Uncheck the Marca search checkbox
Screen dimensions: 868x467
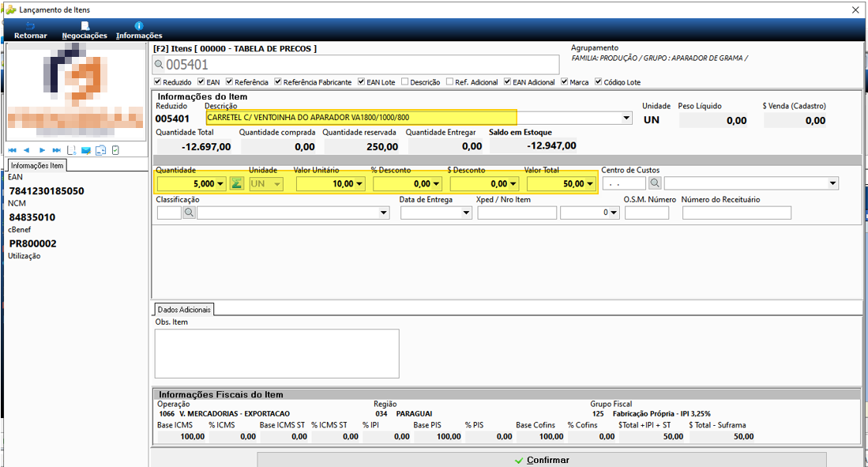click(564, 81)
